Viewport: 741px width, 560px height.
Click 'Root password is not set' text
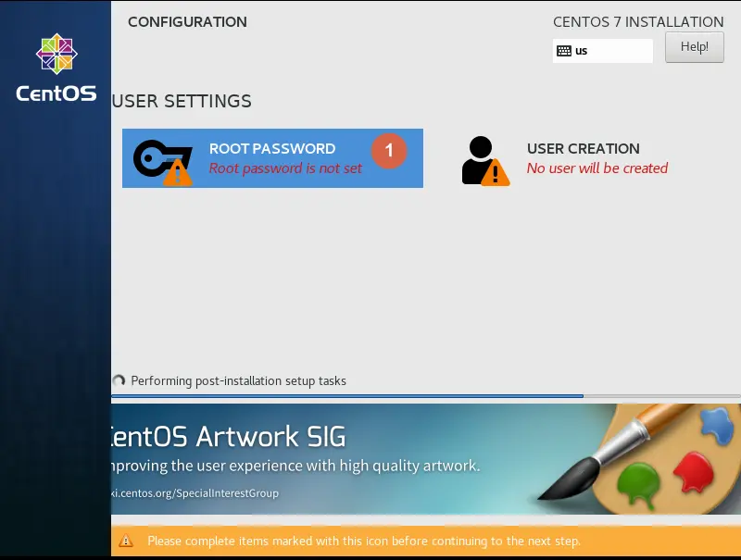285,168
